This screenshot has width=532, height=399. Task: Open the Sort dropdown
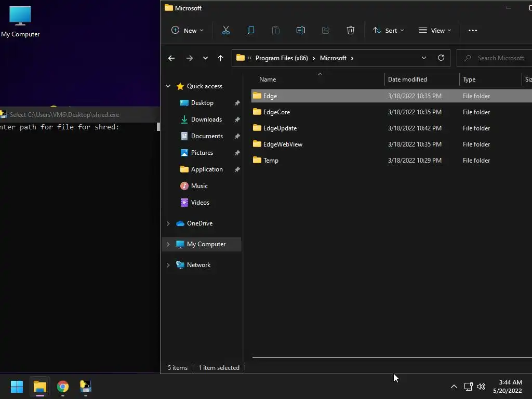pyautogui.click(x=388, y=31)
